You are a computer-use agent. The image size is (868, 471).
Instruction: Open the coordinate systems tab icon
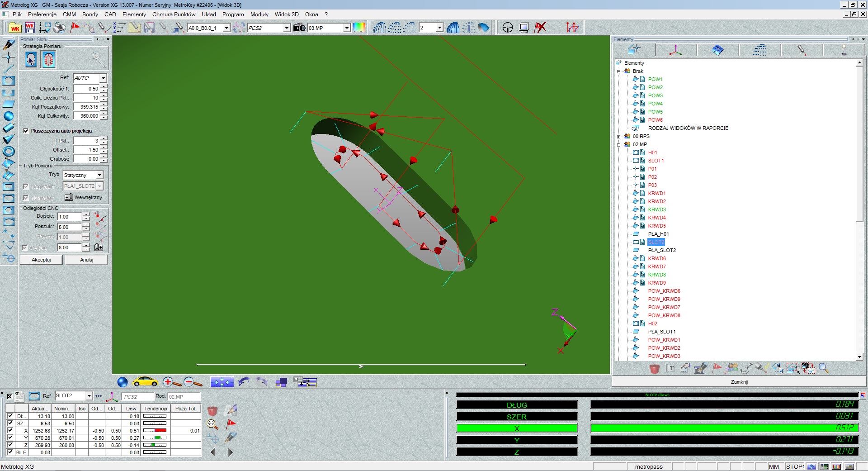[x=675, y=50]
